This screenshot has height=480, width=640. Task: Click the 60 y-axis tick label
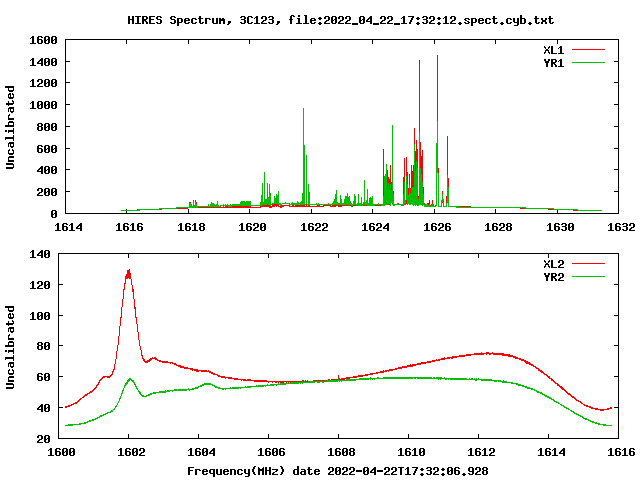point(44,377)
